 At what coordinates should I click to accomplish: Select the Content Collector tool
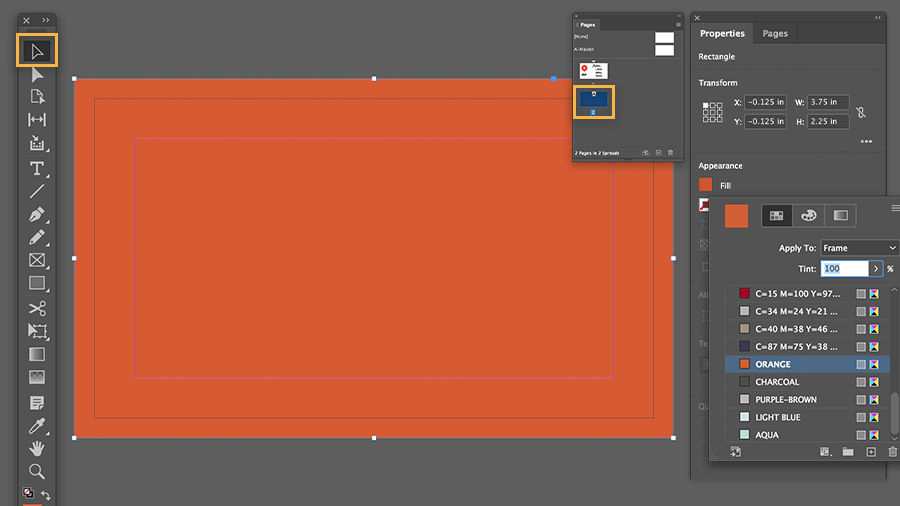37,143
